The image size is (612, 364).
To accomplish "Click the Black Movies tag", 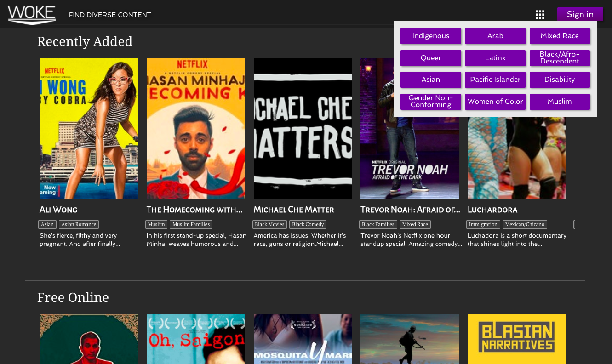I will [x=270, y=225].
